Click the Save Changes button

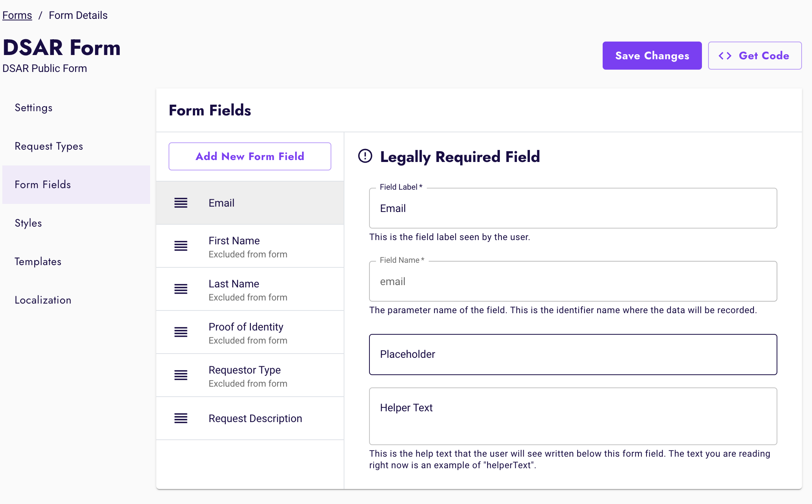652,55
